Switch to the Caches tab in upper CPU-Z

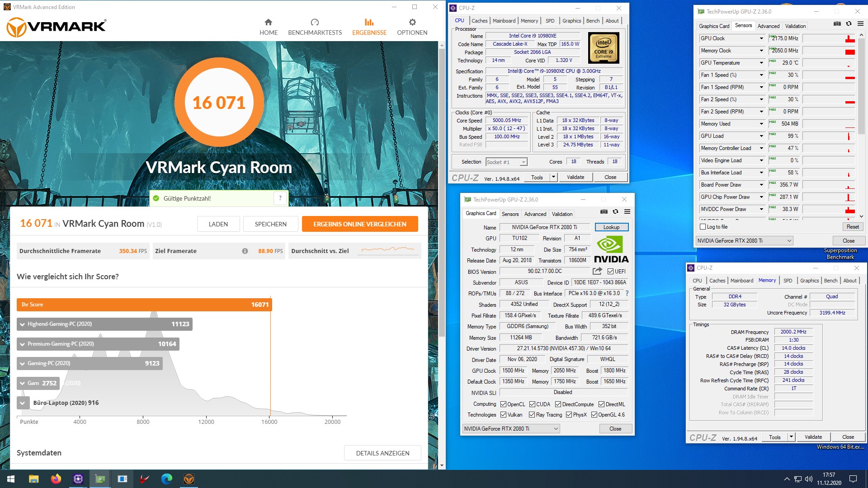tap(479, 21)
